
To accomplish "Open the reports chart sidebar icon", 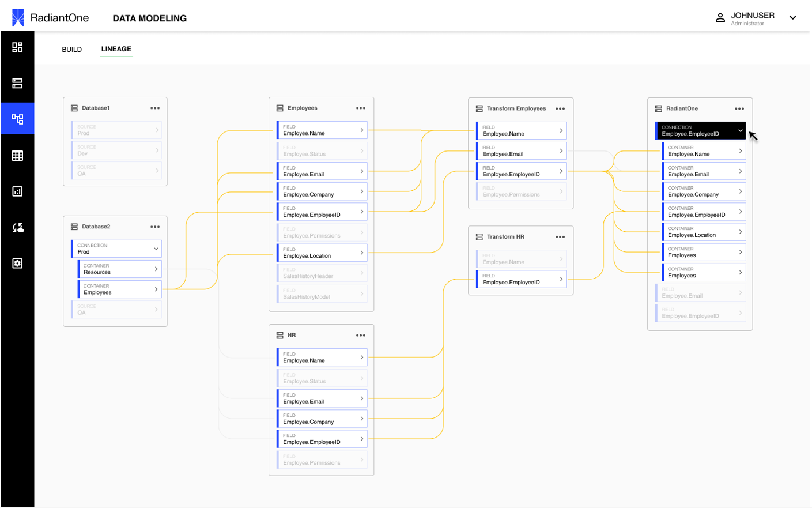I will (17, 191).
